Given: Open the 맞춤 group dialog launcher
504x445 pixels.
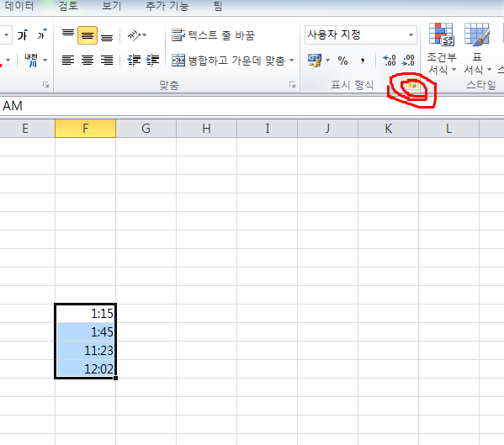Looking at the screenshot, I should 292,85.
